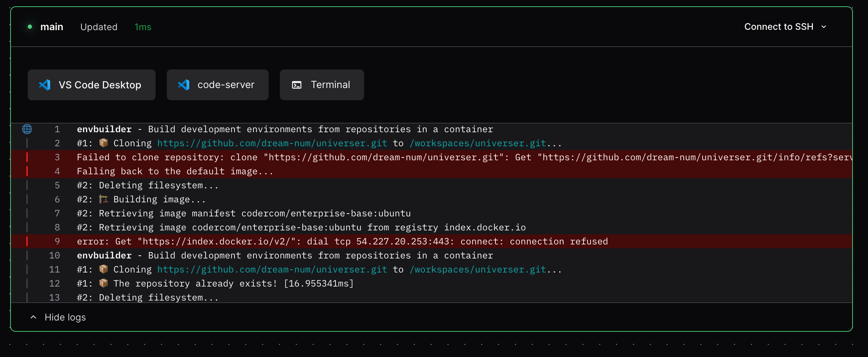Select 'connection refused' error line 9
This screenshot has width=868, height=357.
click(432, 241)
